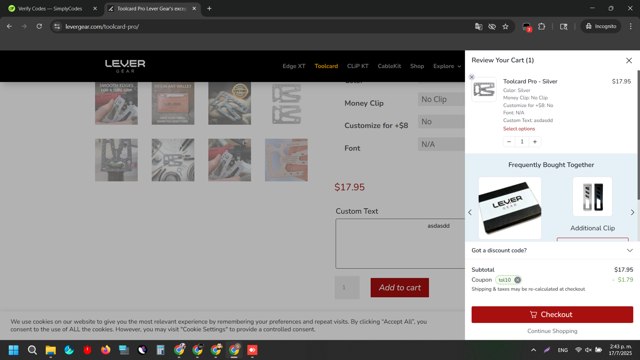Open the red extension with badge
The image size is (640, 360).
click(x=527, y=27)
